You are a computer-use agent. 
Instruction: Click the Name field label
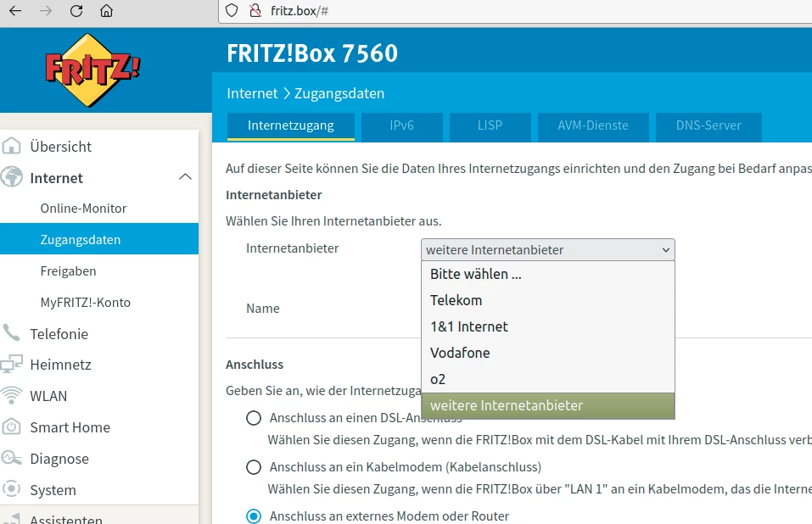click(263, 309)
